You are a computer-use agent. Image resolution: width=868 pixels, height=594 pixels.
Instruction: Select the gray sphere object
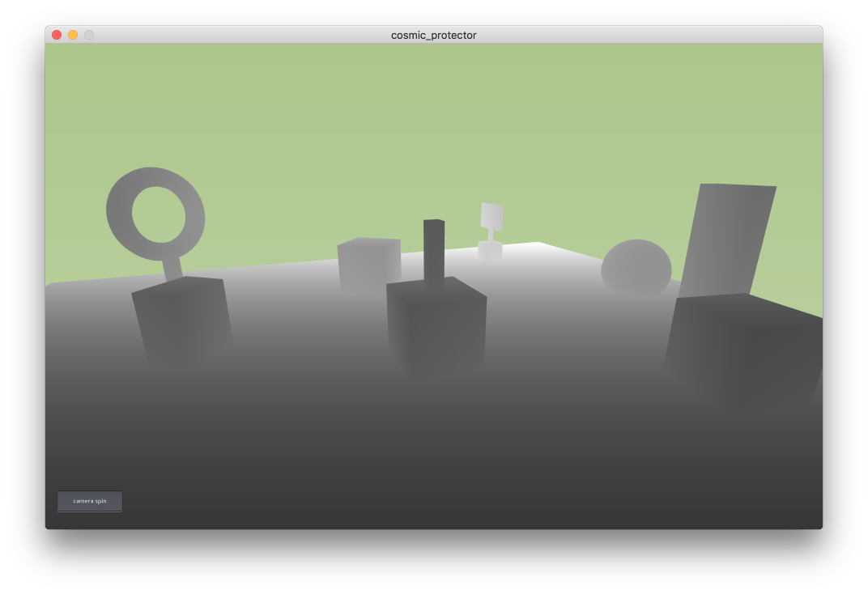(636, 268)
